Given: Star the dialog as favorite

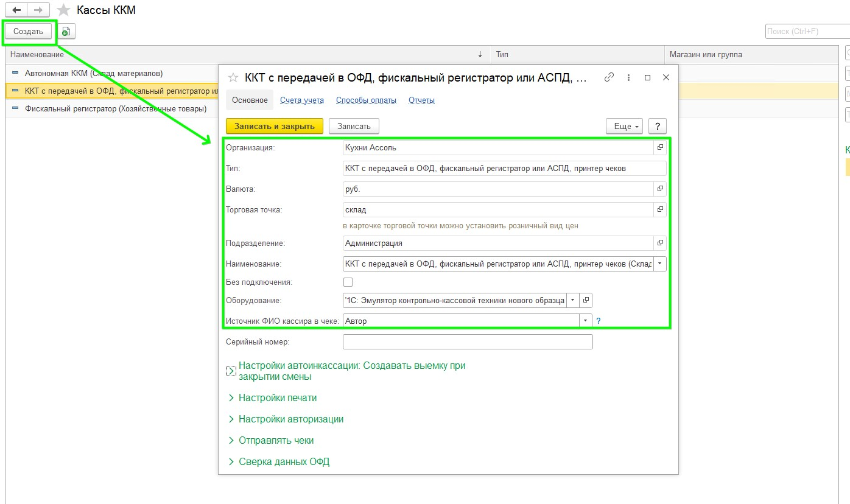Looking at the screenshot, I should pyautogui.click(x=233, y=78).
